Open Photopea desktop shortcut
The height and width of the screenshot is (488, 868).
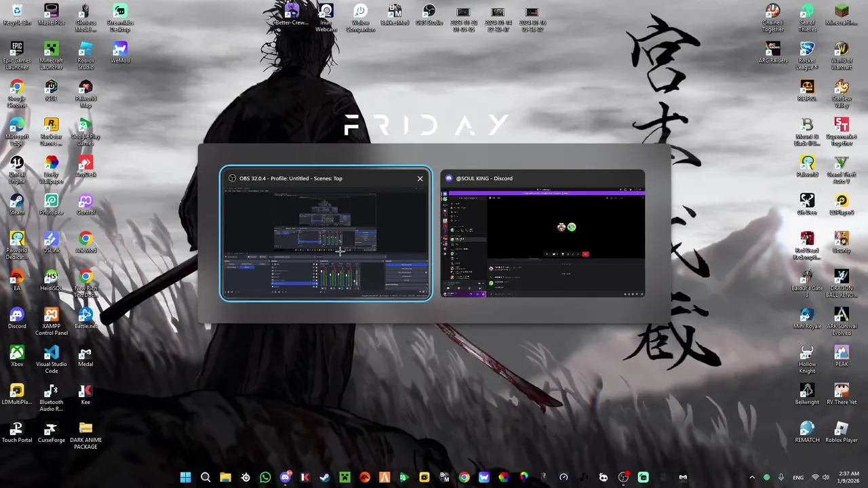point(51,205)
